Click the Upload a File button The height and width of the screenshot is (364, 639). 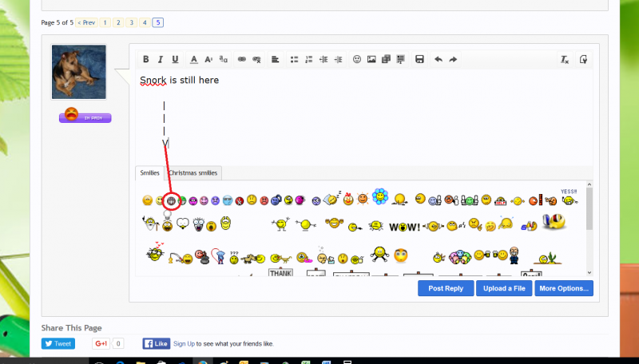(504, 288)
